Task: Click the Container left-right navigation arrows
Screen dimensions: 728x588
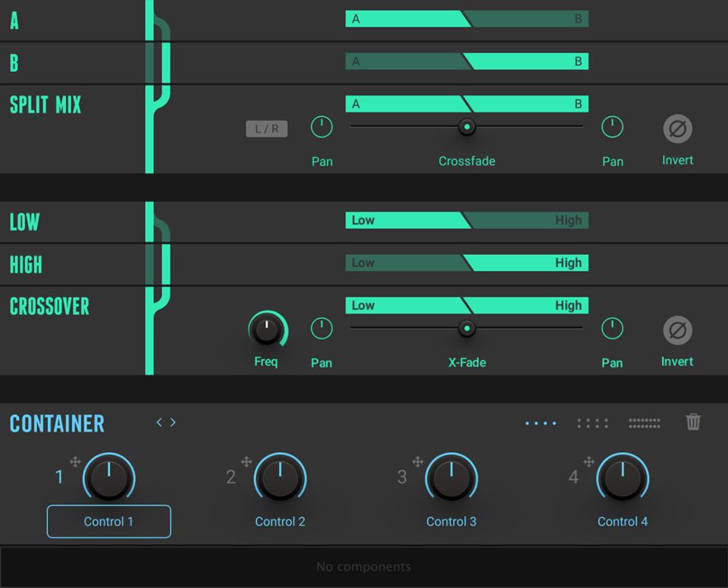Action: [166, 423]
